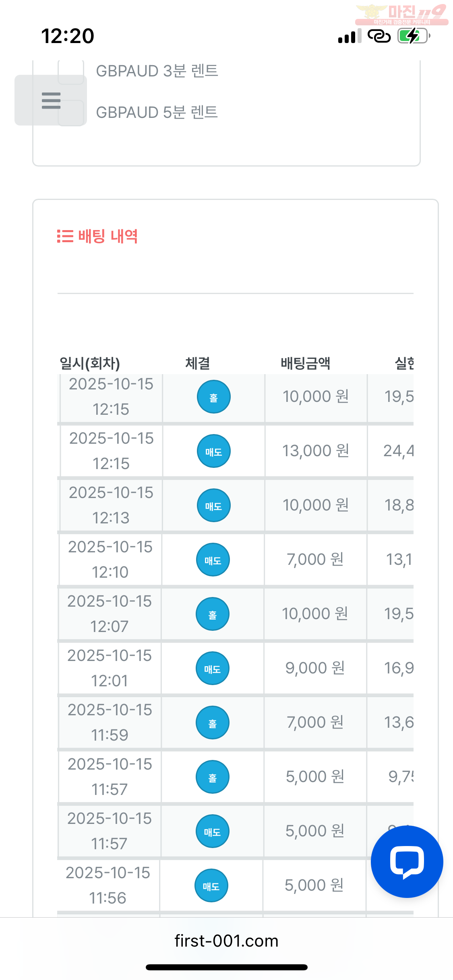The height and width of the screenshot is (980, 453).
Task: Select the GBPAUD 5분 렌트 option label
Action: [157, 112]
